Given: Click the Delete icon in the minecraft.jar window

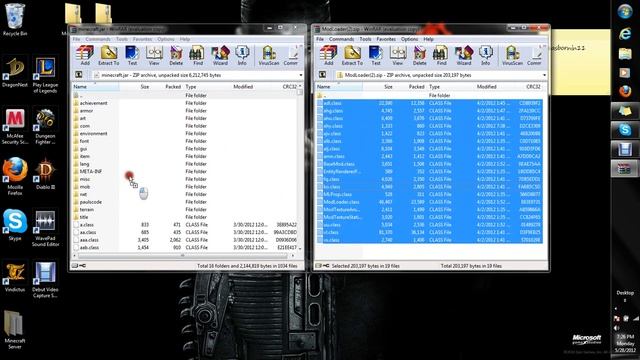Looking at the screenshot, I should pos(176,56).
